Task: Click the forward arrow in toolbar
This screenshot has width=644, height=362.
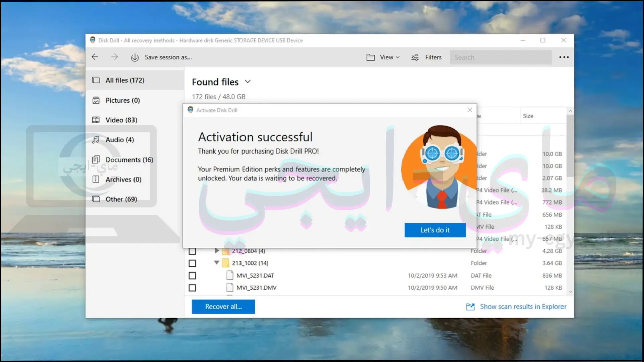Action: (x=115, y=57)
